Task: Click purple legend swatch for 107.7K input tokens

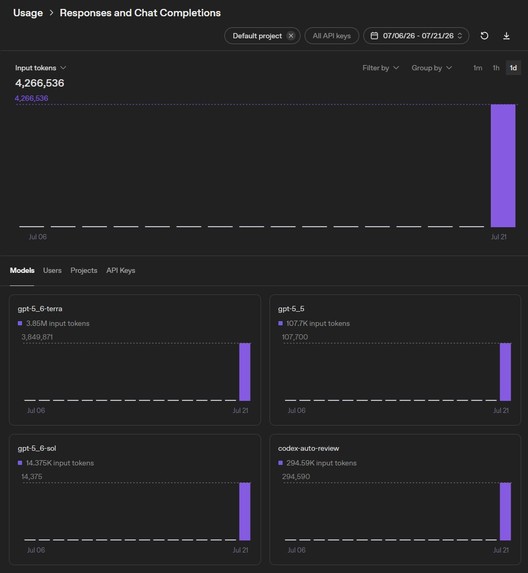Action: 280,323
